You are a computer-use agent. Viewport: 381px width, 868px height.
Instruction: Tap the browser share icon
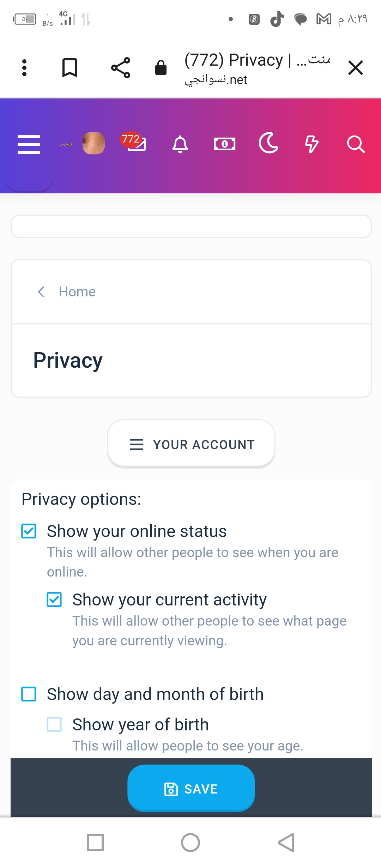click(121, 68)
